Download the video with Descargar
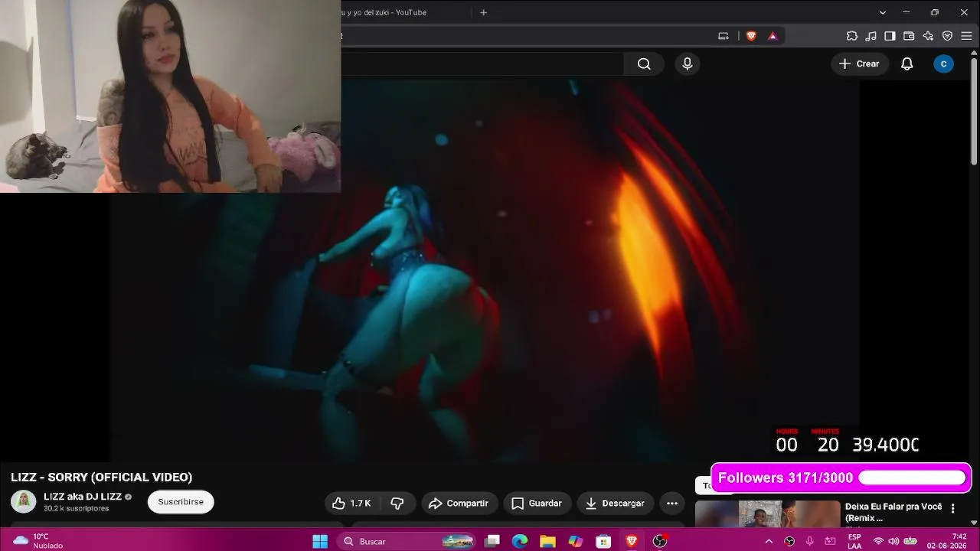980x551 pixels. pyautogui.click(x=615, y=504)
